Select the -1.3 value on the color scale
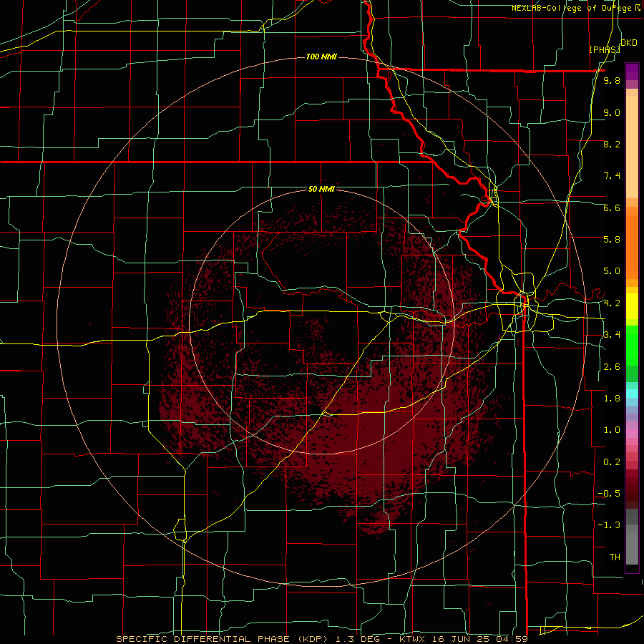The width and height of the screenshot is (644, 644). [x=609, y=525]
